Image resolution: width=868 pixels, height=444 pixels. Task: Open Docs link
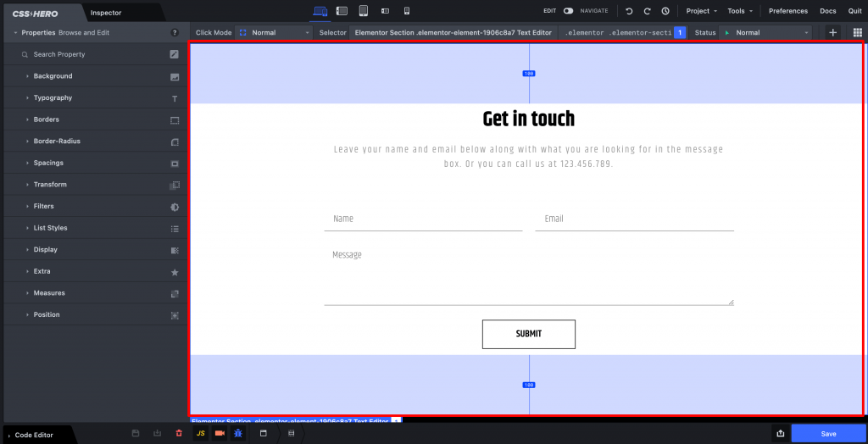(x=827, y=11)
